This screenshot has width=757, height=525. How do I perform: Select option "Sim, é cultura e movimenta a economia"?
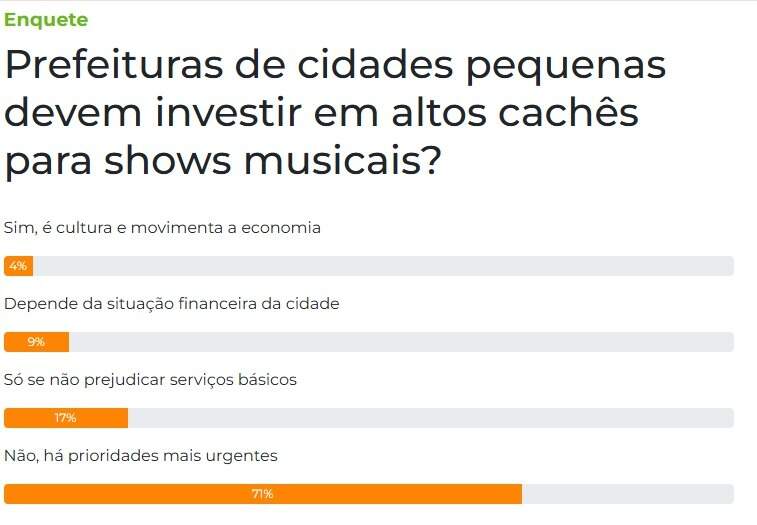(x=163, y=228)
